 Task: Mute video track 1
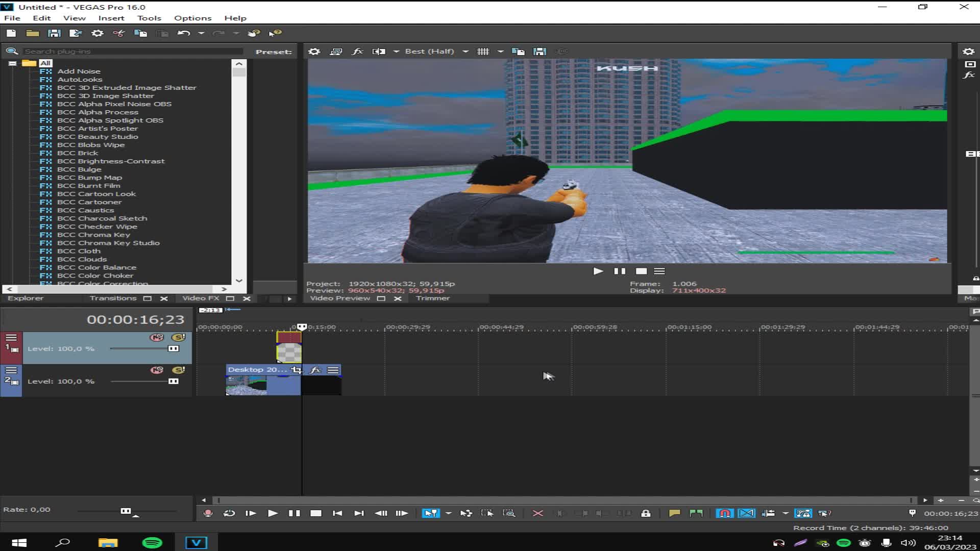tap(157, 337)
